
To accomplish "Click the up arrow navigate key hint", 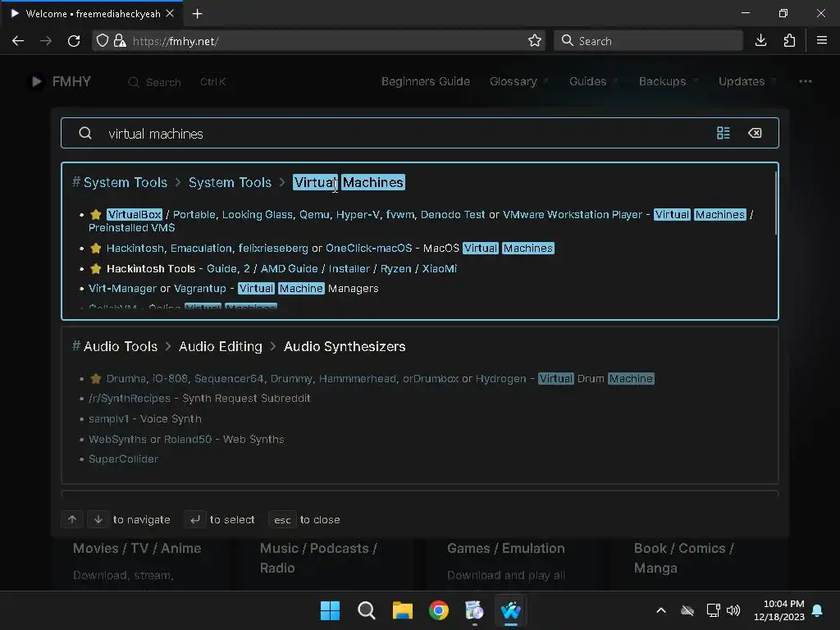I will pos(72,519).
